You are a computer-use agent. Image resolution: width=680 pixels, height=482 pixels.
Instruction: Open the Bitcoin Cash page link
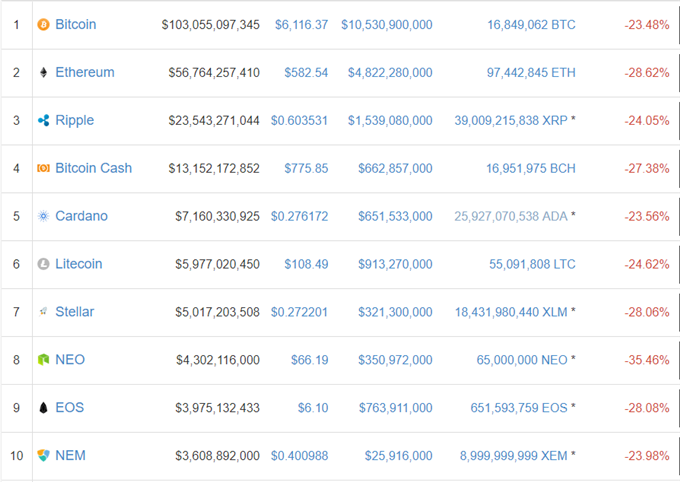(94, 168)
